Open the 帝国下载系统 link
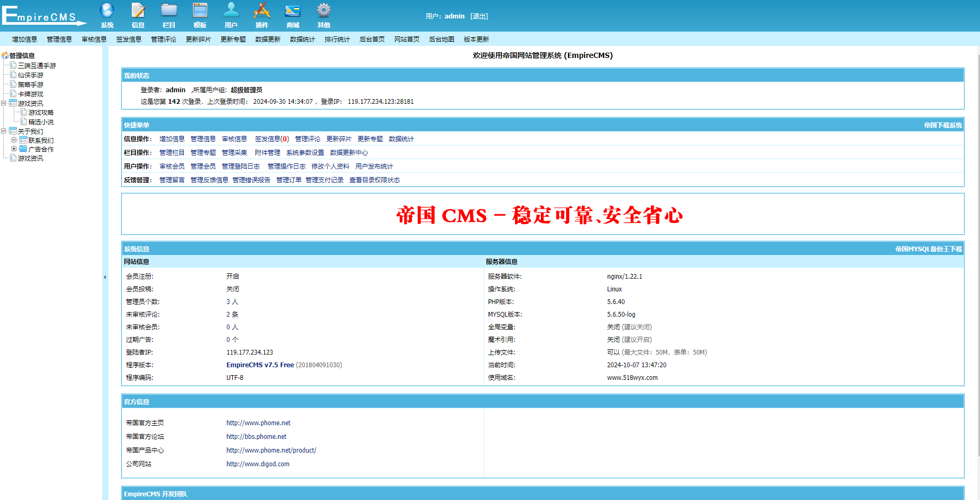980x500 pixels. [943, 125]
